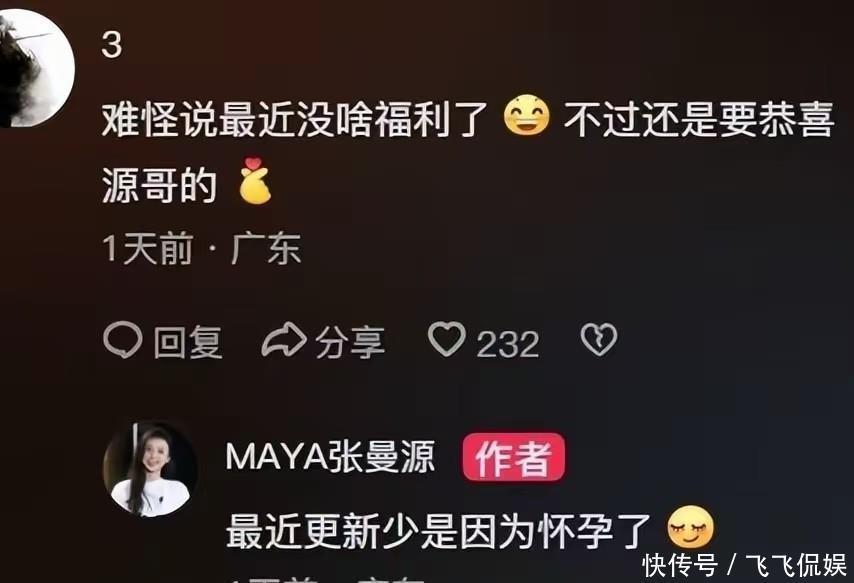Click the 源哥的 text line
Screen dimensions: 854x583
pyautogui.click(x=160, y=185)
